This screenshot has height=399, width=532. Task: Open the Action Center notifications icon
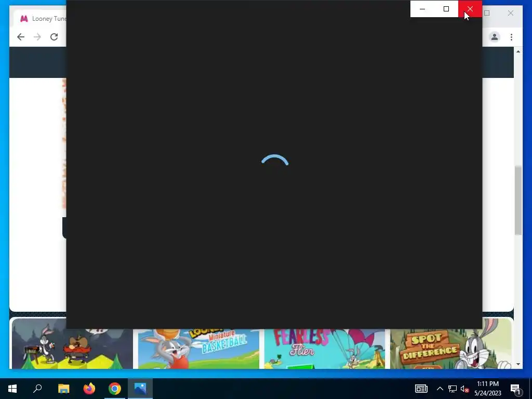tap(515, 389)
